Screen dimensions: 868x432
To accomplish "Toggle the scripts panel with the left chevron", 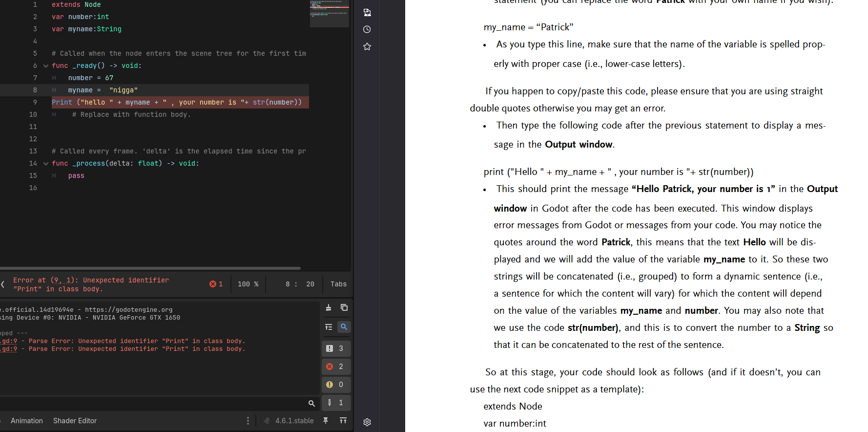I will (x=3, y=284).
